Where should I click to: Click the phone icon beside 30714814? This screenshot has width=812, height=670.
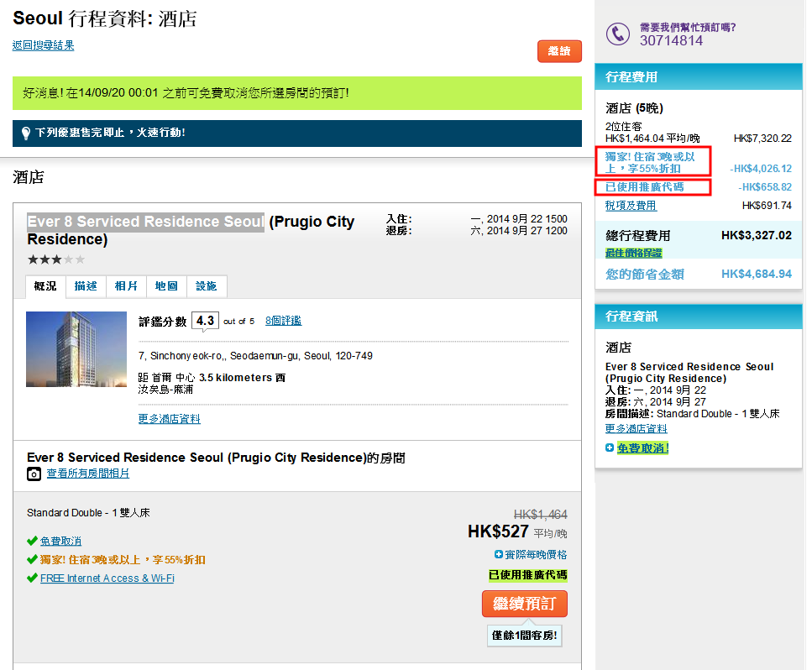coord(617,34)
